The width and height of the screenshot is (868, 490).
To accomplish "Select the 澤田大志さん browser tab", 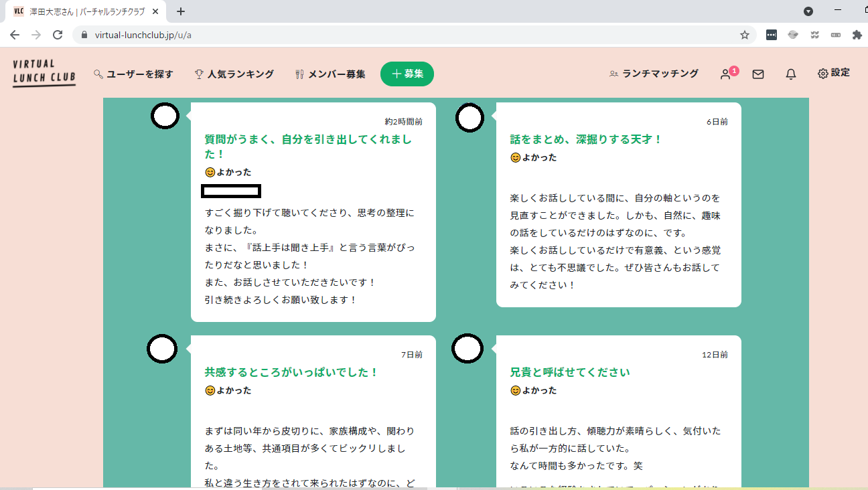I will (x=87, y=11).
